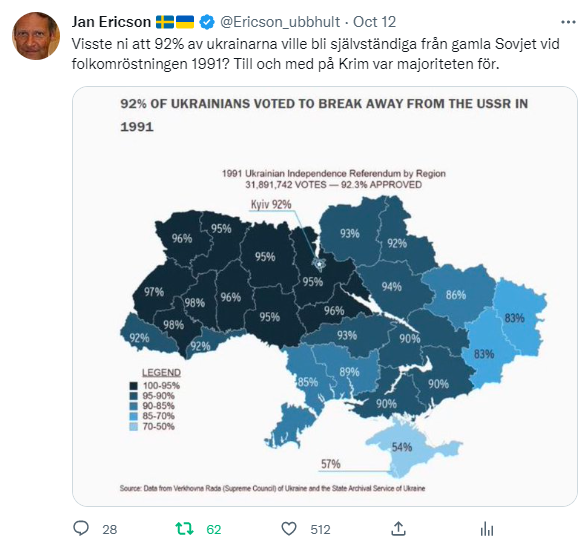Like the tweet with the heart icon
Image resolution: width=583 pixels, height=544 pixels.
(289, 529)
